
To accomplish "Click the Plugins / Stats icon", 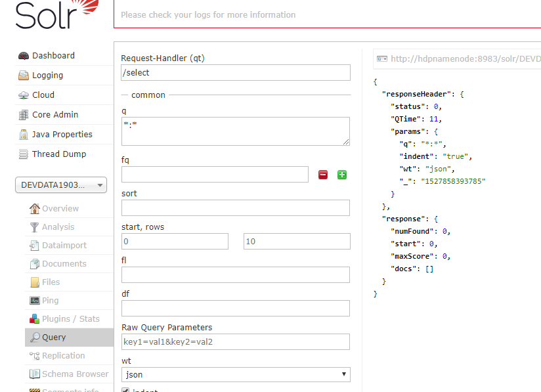I will pyautogui.click(x=35, y=319).
